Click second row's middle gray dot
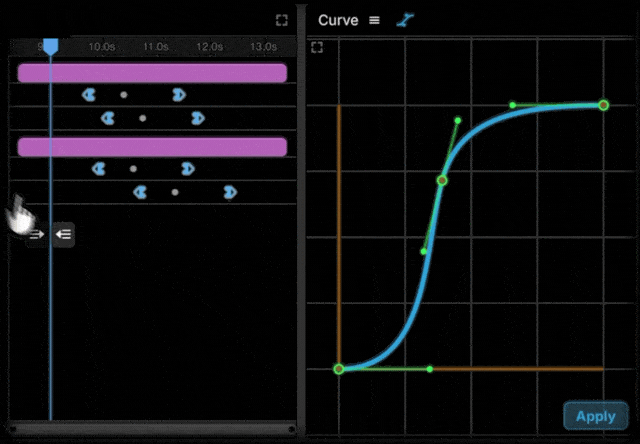 click(142, 118)
